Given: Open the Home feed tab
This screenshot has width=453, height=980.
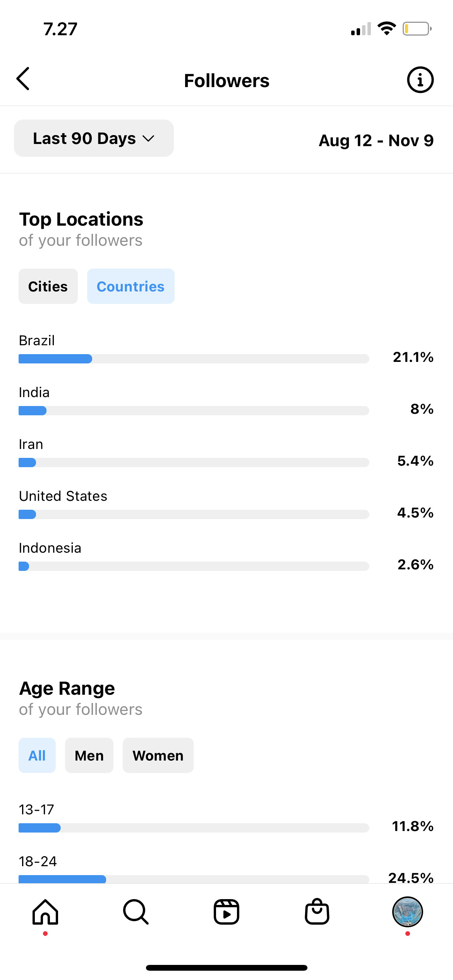Looking at the screenshot, I should [45, 912].
